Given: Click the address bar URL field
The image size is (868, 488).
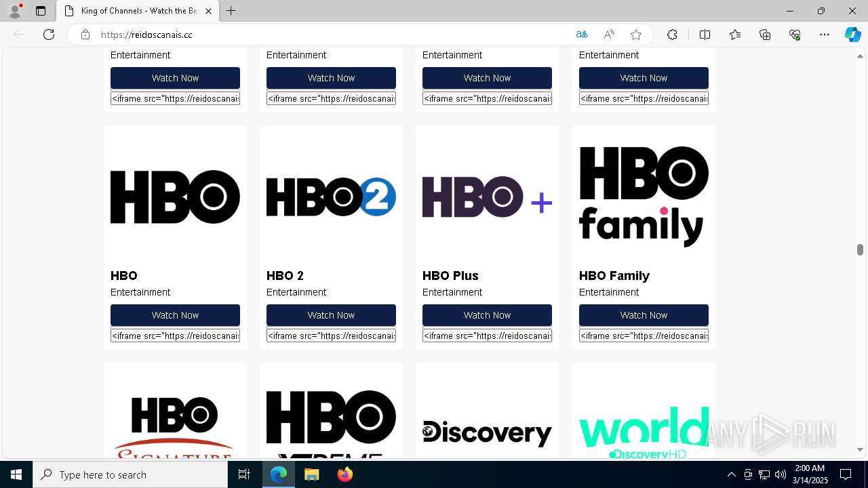Looking at the screenshot, I should point(332,35).
